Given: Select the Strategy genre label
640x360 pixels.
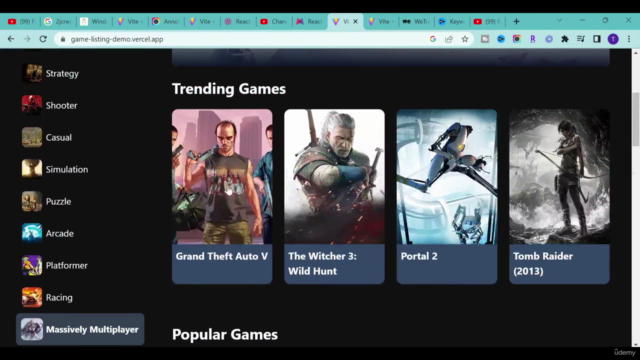Looking at the screenshot, I should (x=62, y=73).
